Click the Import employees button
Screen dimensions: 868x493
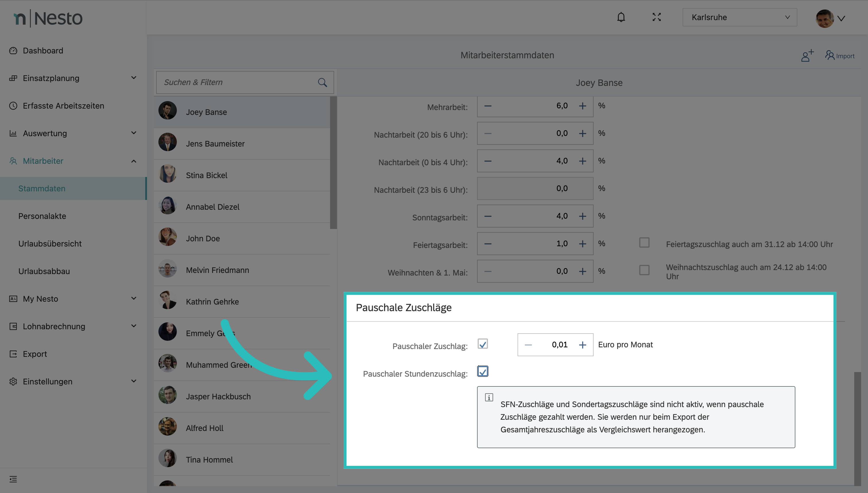pos(840,55)
